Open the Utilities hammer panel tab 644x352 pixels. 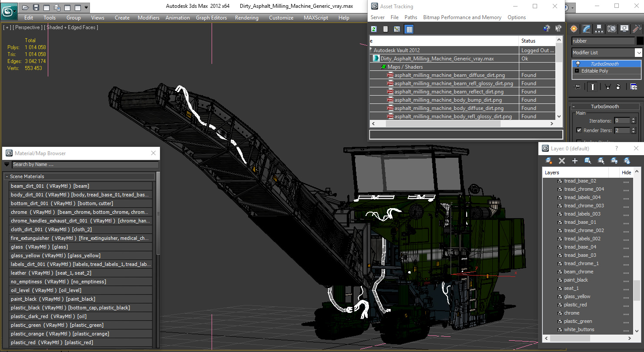pyautogui.click(x=637, y=29)
